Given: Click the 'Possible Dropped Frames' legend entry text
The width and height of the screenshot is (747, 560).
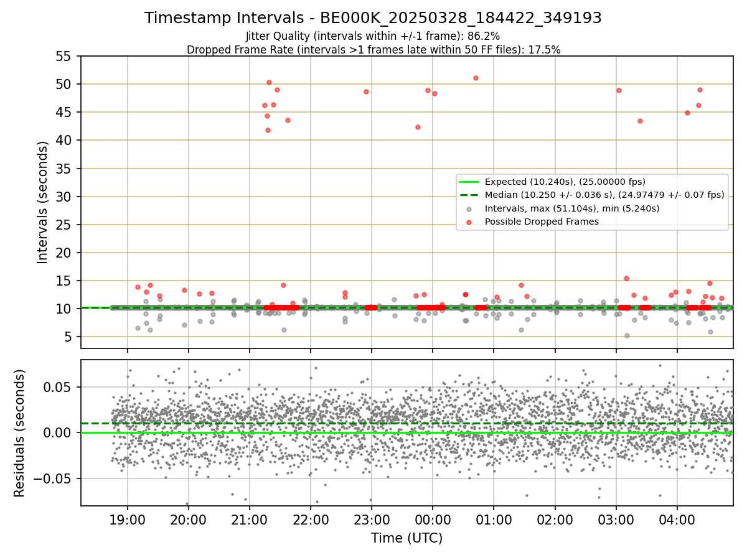Looking at the screenshot, I should (x=542, y=222).
